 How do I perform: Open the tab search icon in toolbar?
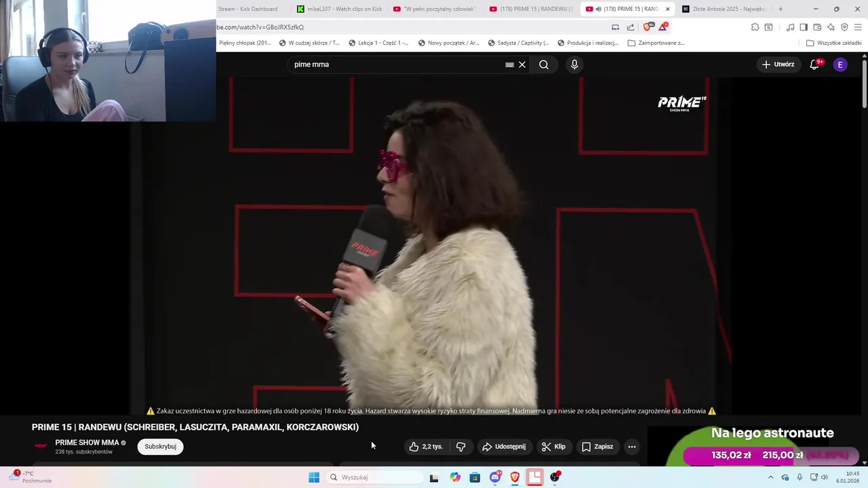pos(768,27)
